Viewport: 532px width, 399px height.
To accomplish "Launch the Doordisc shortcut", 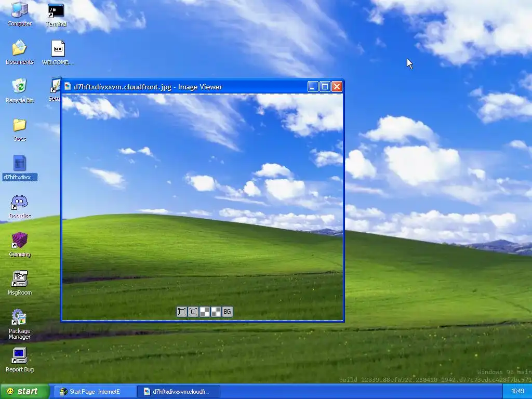I will (20, 207).
